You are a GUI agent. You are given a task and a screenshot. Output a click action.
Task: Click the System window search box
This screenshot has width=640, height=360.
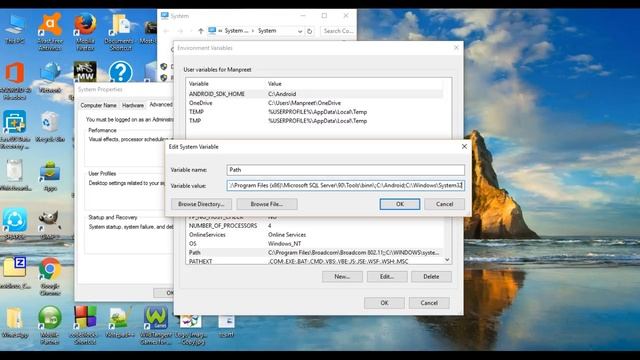tap(338, 31)
